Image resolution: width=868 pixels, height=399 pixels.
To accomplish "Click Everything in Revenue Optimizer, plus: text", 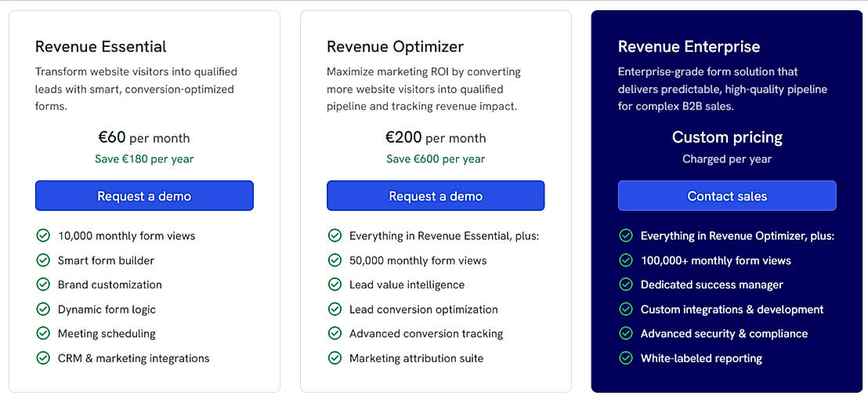I will [x=737, y=236].
